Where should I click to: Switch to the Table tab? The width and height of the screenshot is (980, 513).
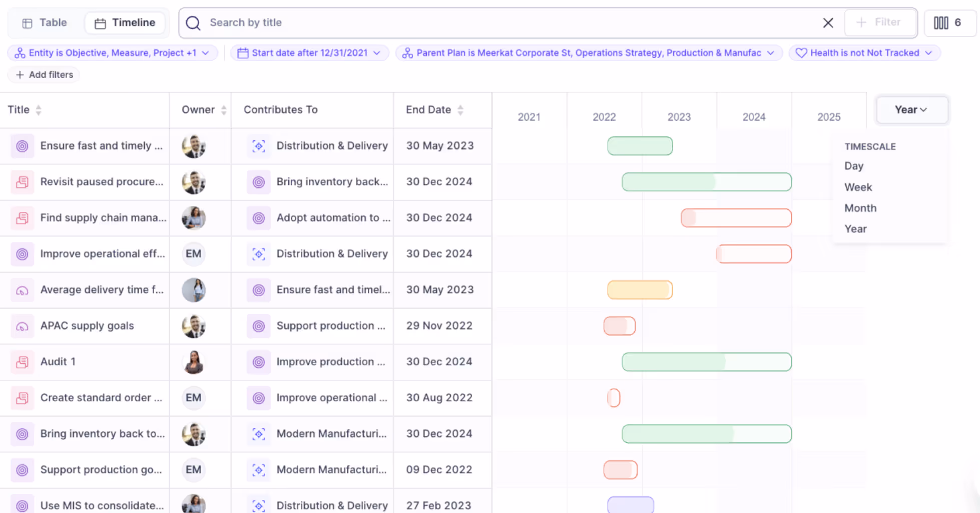click(x=43, y=23)
